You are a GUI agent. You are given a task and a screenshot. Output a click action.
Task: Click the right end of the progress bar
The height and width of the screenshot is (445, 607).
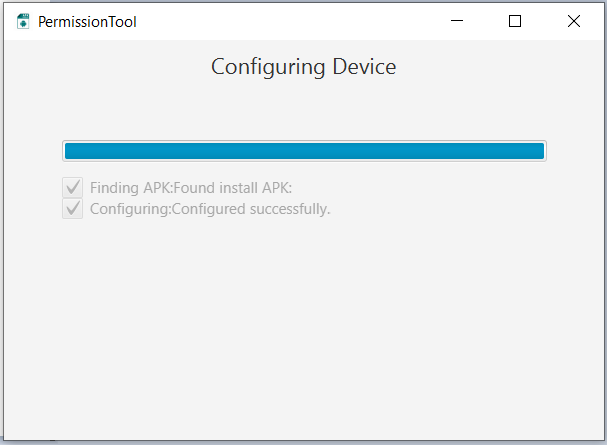[x=538, y=151]
